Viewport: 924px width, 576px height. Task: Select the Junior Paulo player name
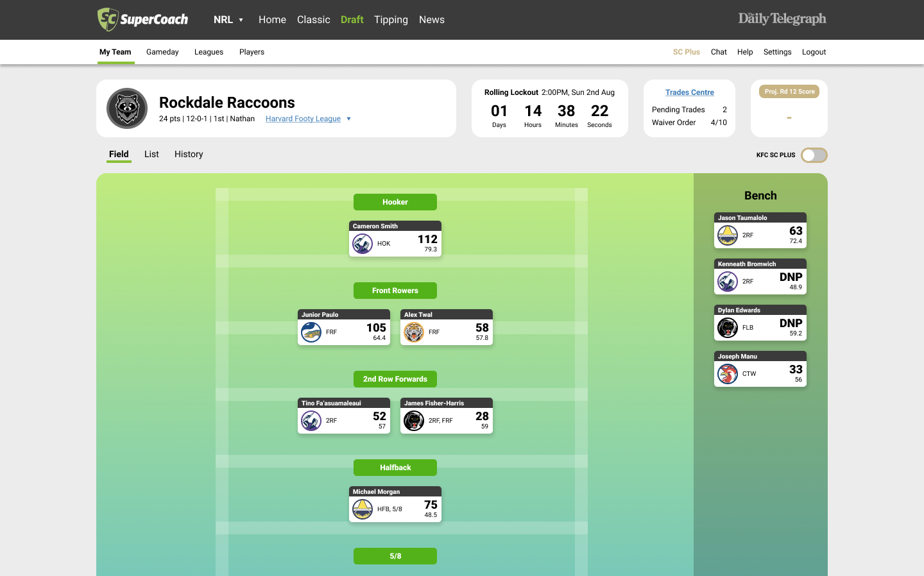click(320, 315)
